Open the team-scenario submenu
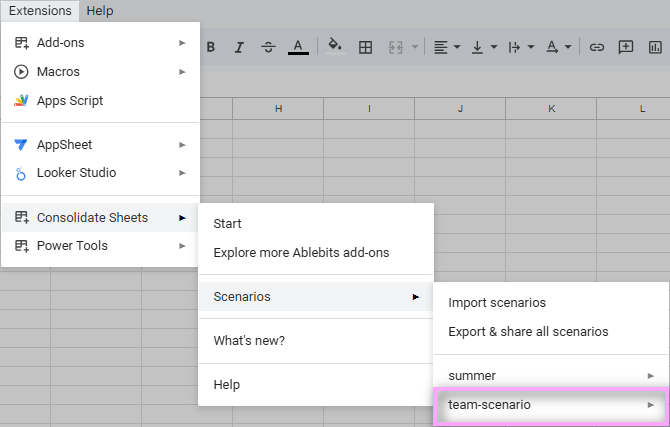This screenshot has height=427, width=670. point(551,405)
